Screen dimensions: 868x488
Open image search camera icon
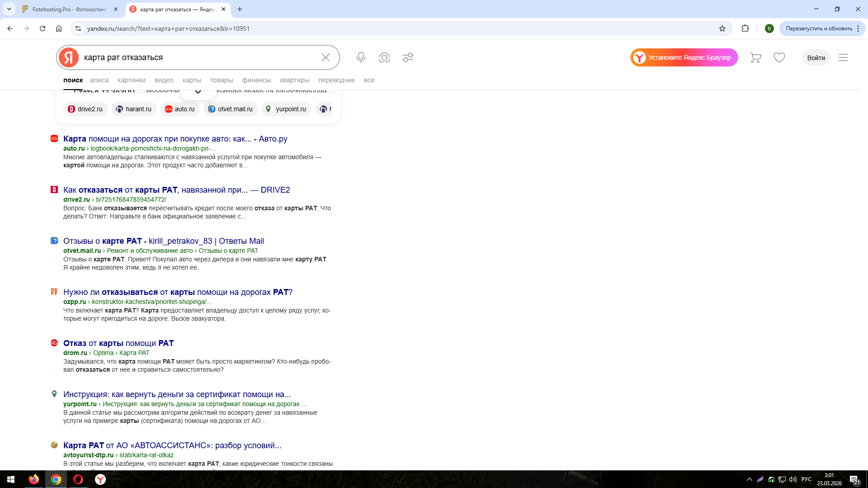384,57
